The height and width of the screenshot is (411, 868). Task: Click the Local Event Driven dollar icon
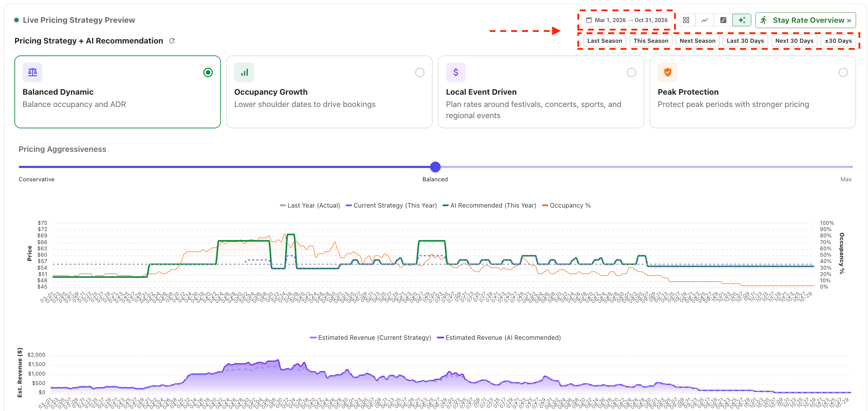point(456,72)
